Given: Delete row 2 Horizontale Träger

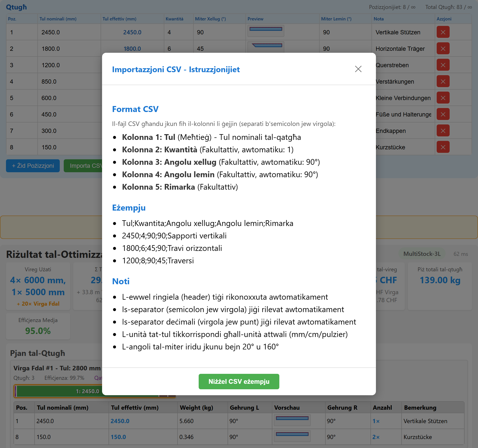Looking at the screenshot, I should click(x=443, y=49).
